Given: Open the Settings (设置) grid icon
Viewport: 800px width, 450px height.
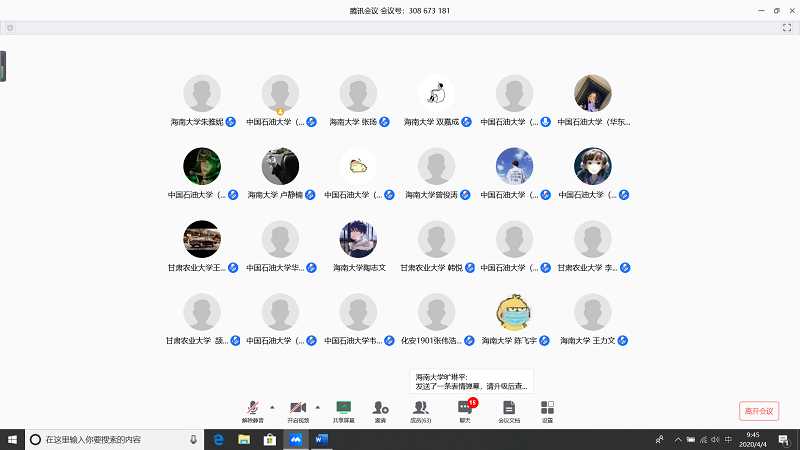Looking at the screenshot, I should 547,410.
